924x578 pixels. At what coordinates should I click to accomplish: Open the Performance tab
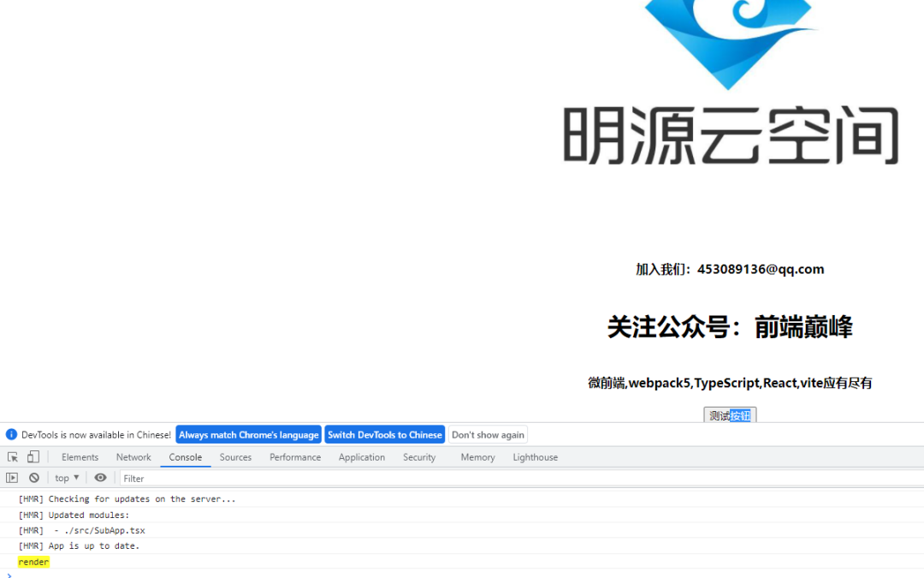pyautogui.click(x=295, y=457)
